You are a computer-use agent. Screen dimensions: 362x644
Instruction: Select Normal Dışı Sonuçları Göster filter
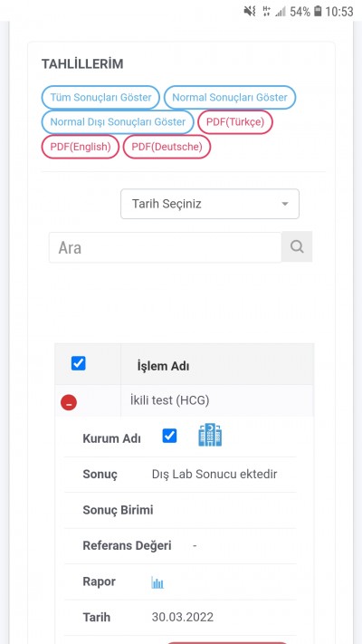click(x=118, y=122)
